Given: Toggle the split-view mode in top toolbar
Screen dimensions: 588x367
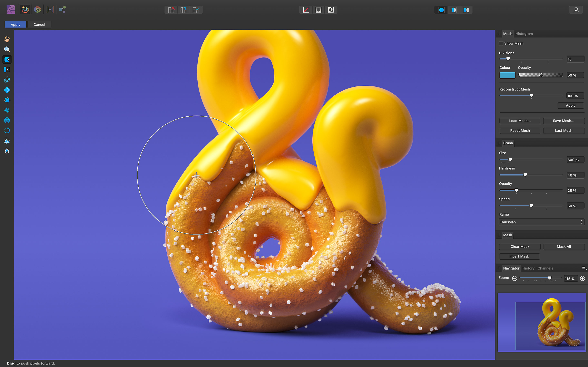Looking at the screenshot, I should click(453, 10).
